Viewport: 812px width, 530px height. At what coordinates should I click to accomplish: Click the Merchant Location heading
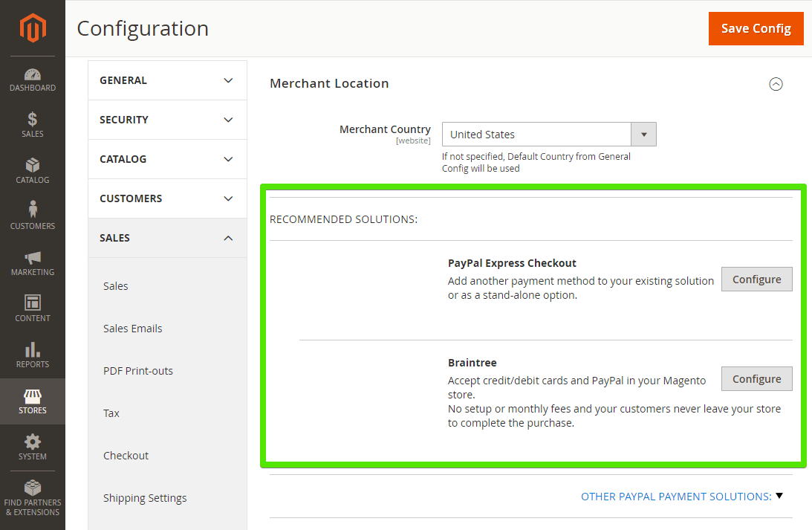[x=329, y=83]
